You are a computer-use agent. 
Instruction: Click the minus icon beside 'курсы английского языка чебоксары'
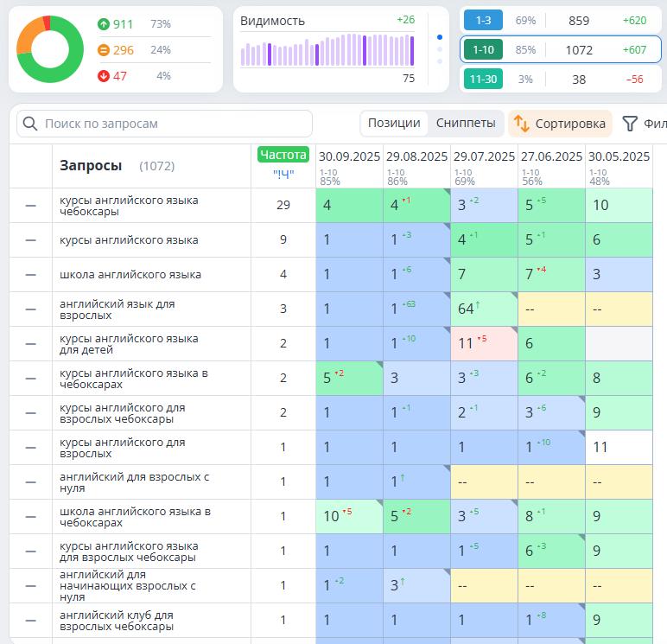click(31, 206)
